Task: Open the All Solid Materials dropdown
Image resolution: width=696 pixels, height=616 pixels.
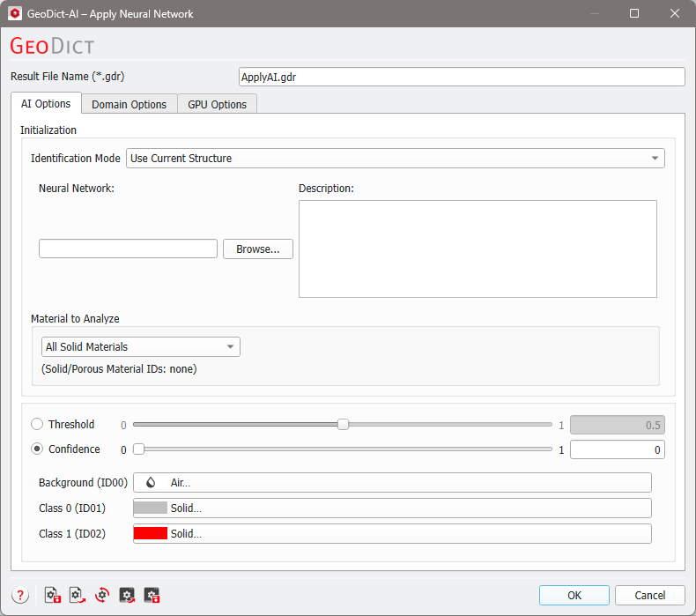Action: (141, 346)
